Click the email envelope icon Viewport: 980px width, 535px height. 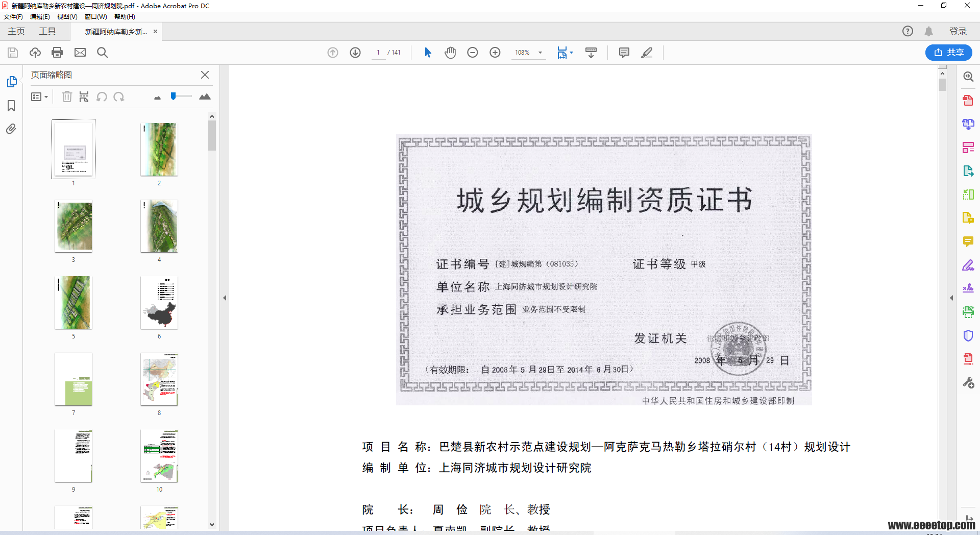click(x=80, y=53)
